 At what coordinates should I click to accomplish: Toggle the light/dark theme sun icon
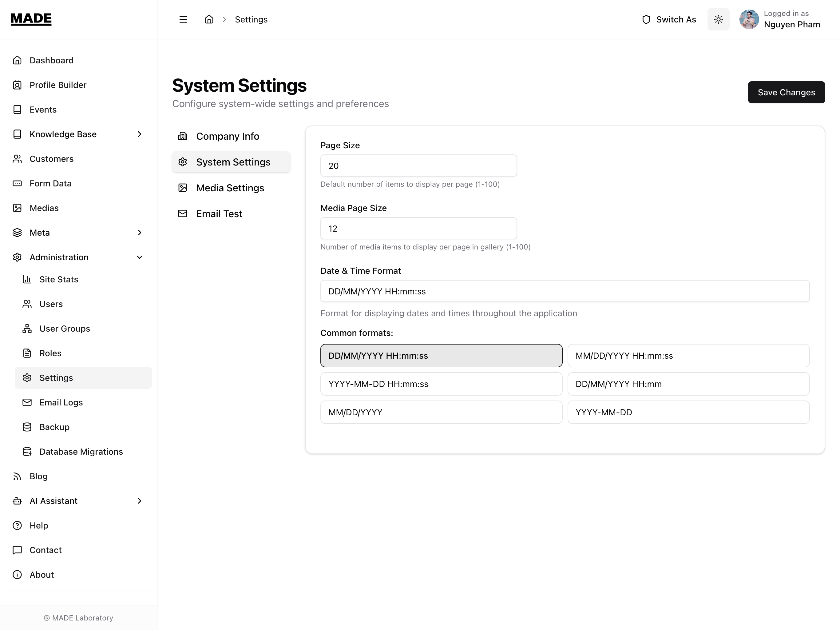718,19
